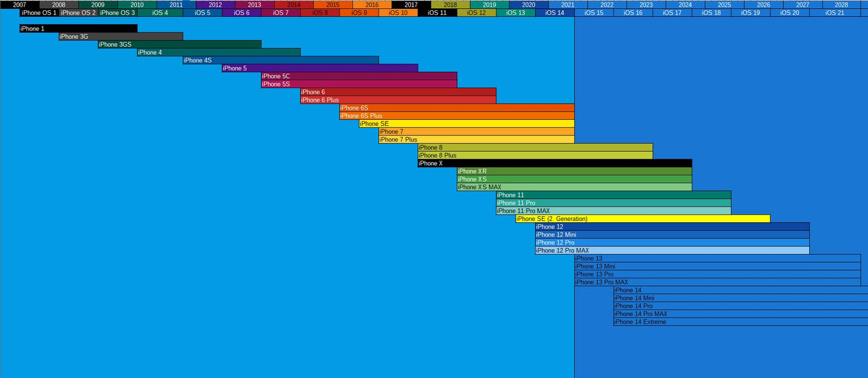
Task: Select the iPhone 12 Mini bar
Action: 672,235
